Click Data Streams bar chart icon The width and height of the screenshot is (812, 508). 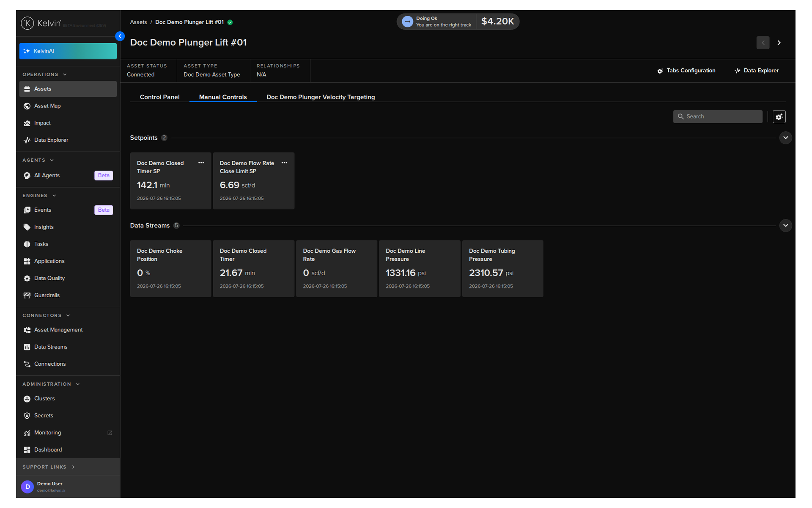[x=27, y=347]
